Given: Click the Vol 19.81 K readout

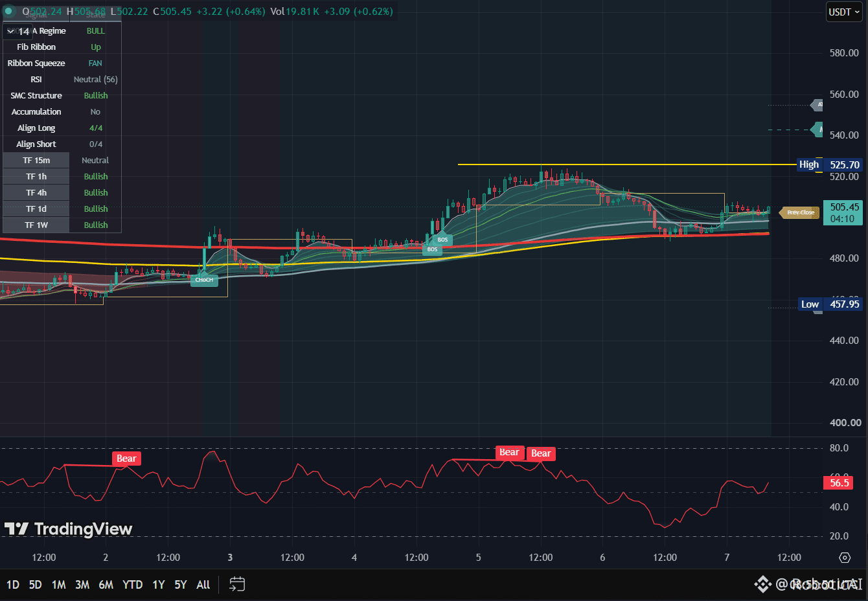Looking at the screenshot, I should click(295, 12).
